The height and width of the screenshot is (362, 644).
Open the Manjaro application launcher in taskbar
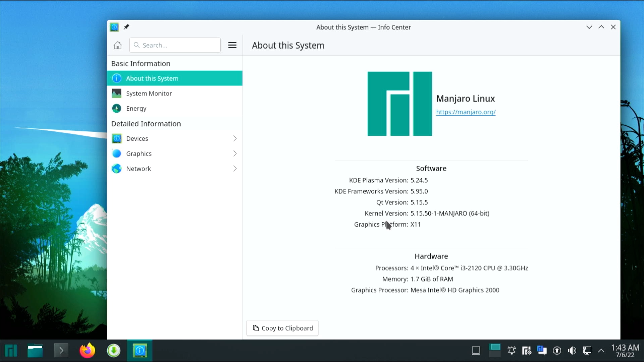click(x=11, y=351)
